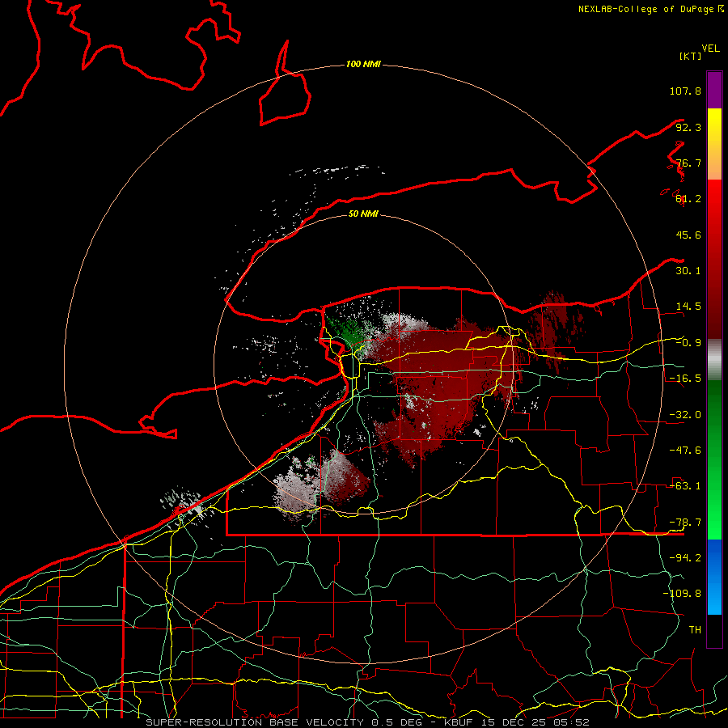Click the VEL legend title
This screenshot has height=728, width=728.
pyautogui.click(x=710, y=49)
